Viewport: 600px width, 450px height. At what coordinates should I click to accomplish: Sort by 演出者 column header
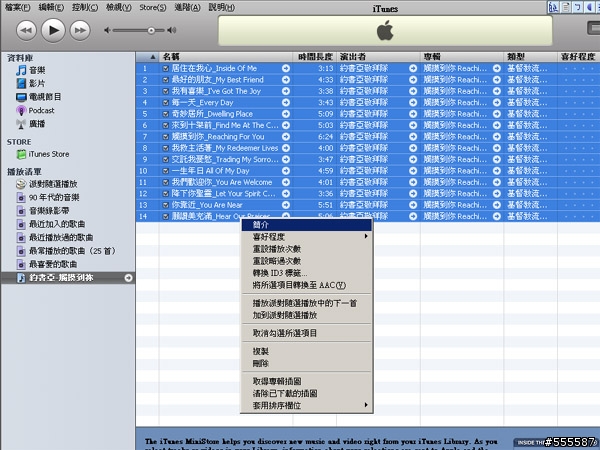pos(378,57)
